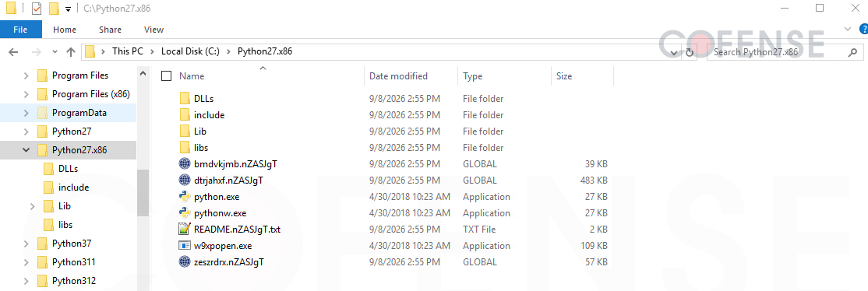The width and height of the screenshot is (868, 291).
Task: Click the Refresh button in address bar
Action: click(690, 52)
